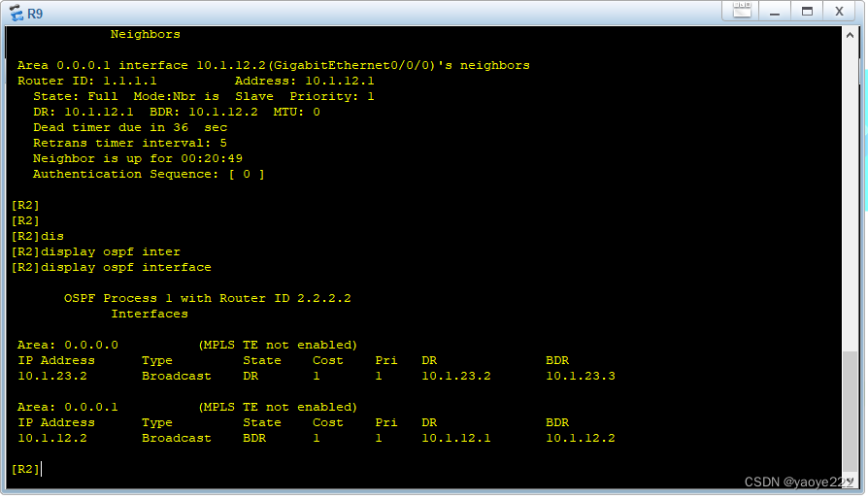Screen dimensions: 868x499
Task: Click the scrollbar down arrow
Action: (x=850, y=481)
